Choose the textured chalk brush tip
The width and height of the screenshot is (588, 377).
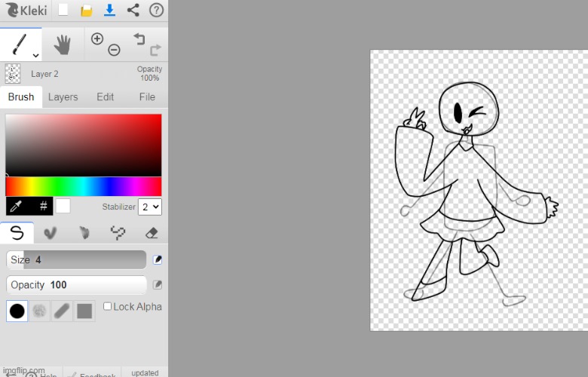pos(39,311)
